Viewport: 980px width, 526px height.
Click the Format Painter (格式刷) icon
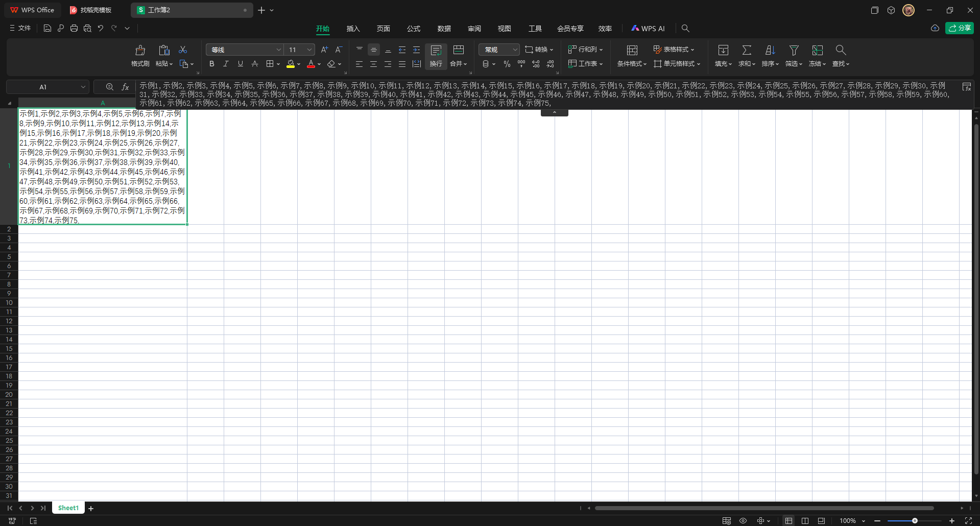coord(140,50)
